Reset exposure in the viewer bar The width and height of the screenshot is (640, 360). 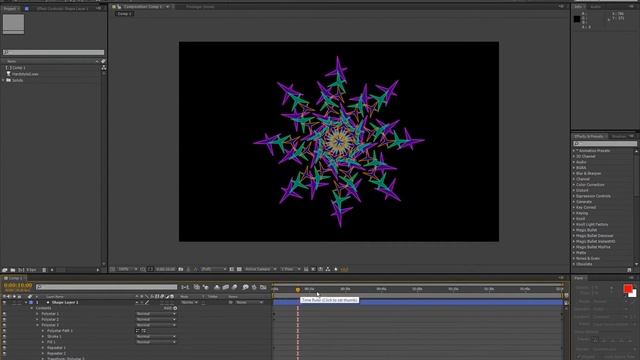(x=336, y=269)
